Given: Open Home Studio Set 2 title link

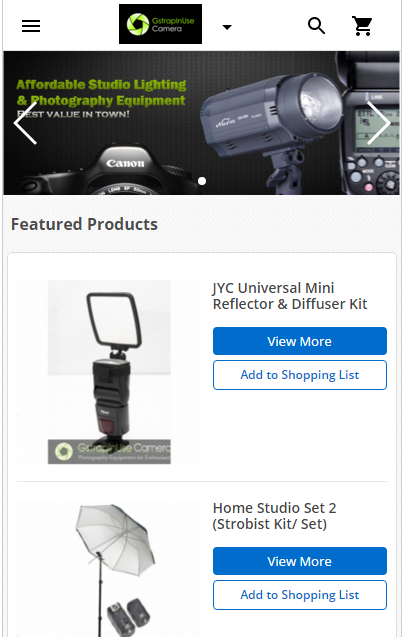Looking at the screenshot, I should [275, 516].
